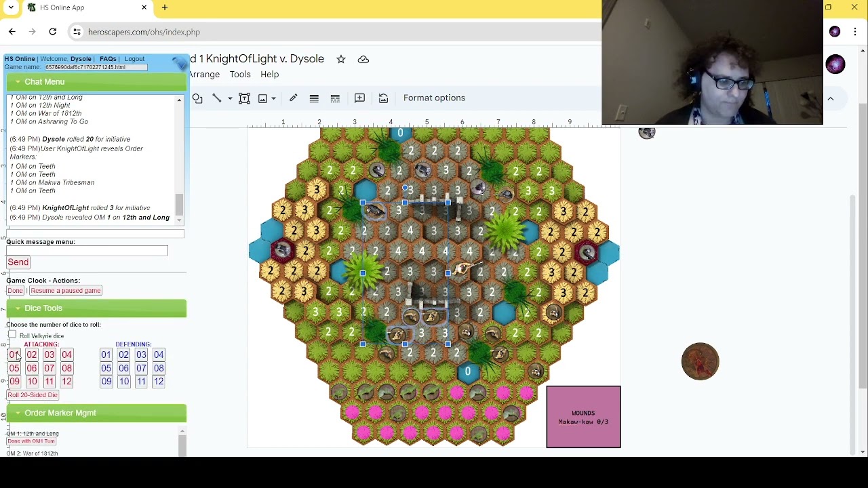Screen dimensions: 868x488
Task: Open the border weight icon
Action: pyautogui.click(x=314, y=98)
